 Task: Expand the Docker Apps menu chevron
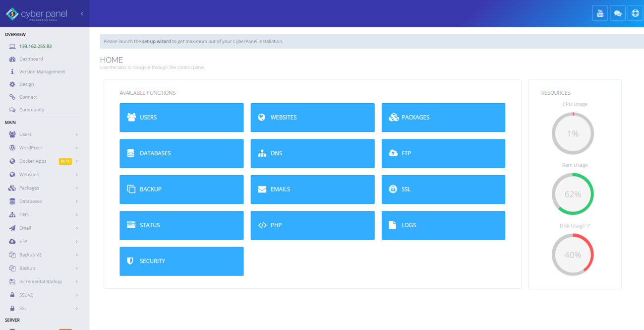[x=77, y=161]
